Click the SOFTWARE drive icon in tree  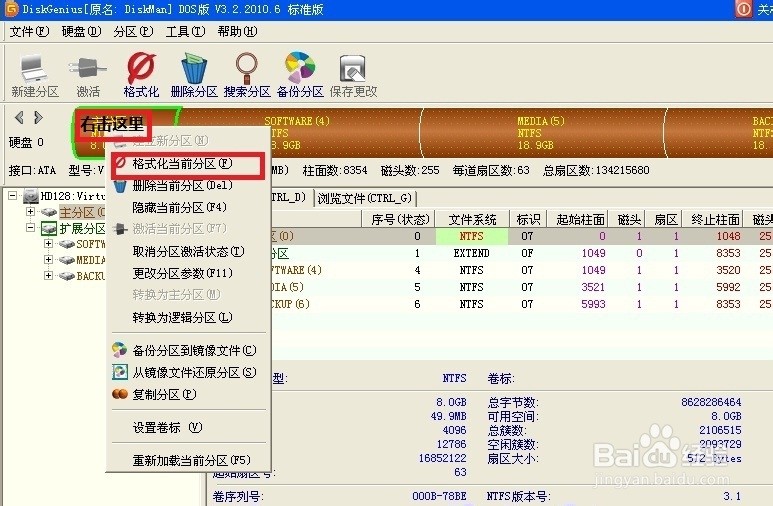(x=67, y=244)
